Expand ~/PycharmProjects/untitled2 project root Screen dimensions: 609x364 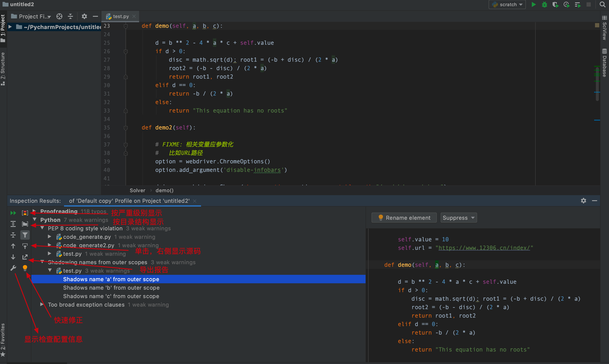(10, 27)
